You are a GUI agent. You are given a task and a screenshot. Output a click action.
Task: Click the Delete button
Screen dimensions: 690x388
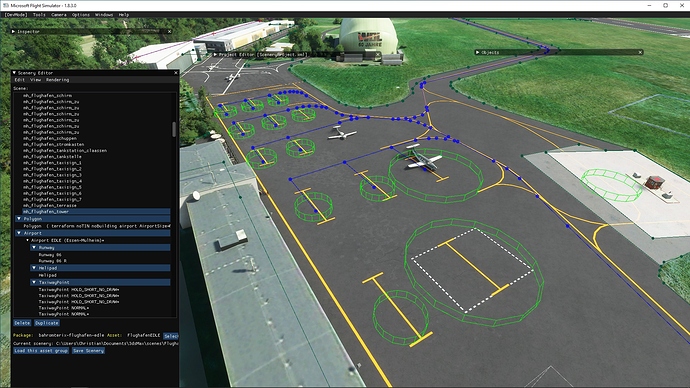(22, 323)
